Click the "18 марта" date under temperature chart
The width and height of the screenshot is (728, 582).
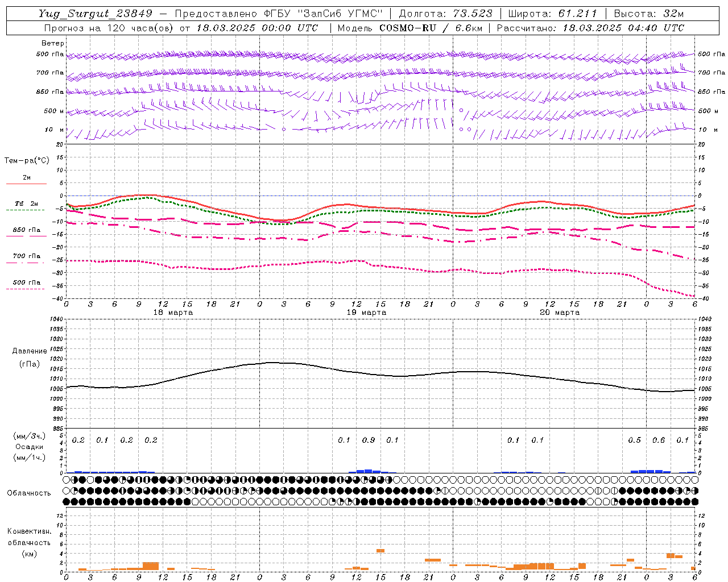click(x=173, y=313)
